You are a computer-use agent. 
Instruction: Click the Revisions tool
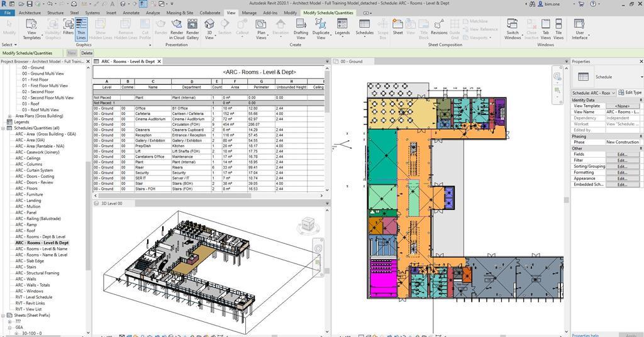click(x=439, y=27)
